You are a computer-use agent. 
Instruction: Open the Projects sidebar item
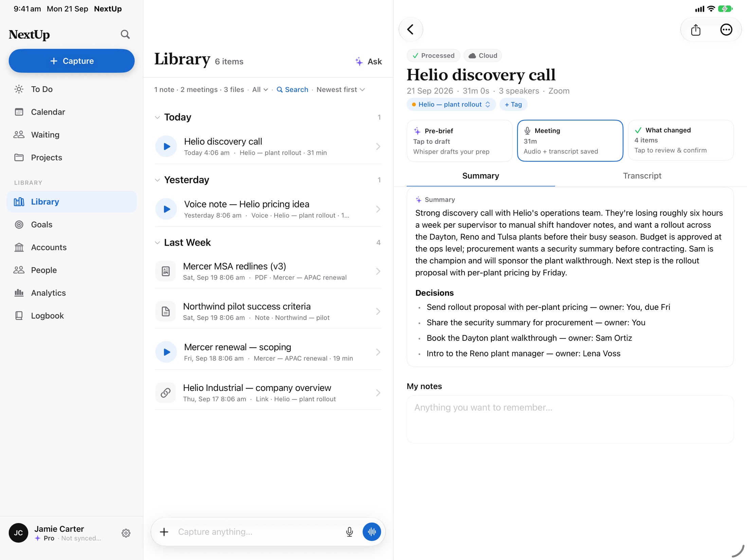coord(72,157)
